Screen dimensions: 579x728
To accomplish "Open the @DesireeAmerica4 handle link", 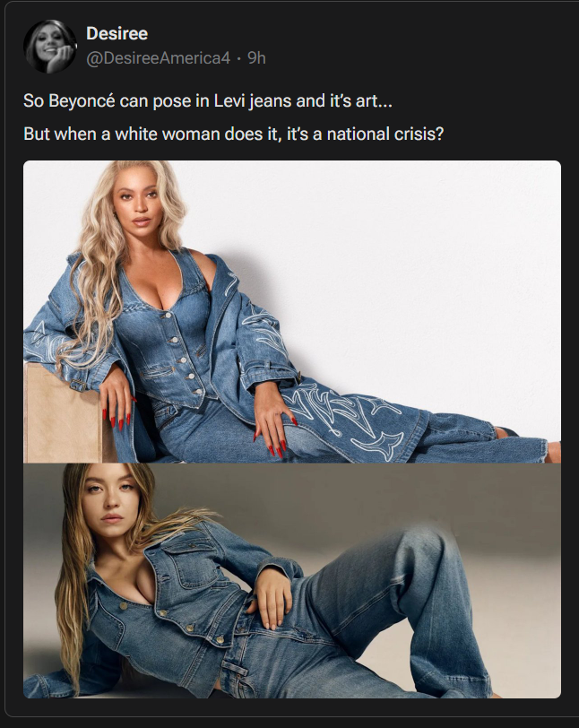I will pyautogui.click(x=158, y=58).
